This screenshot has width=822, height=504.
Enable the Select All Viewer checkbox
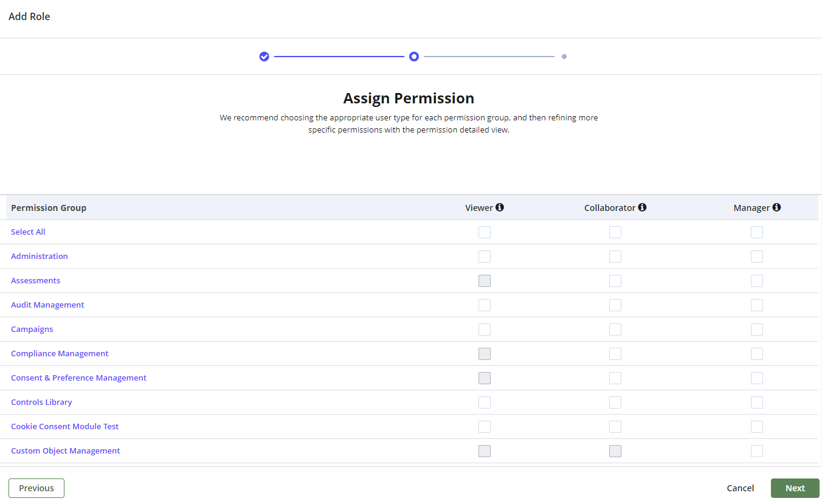(x=484, y=232)
